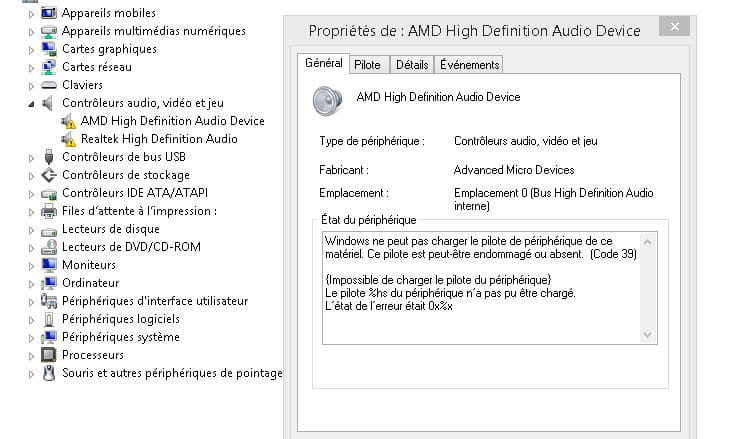Click the Lecteurs de DVD/CD-ROM icon
This screenshot has height=439, width=756.
48,247
